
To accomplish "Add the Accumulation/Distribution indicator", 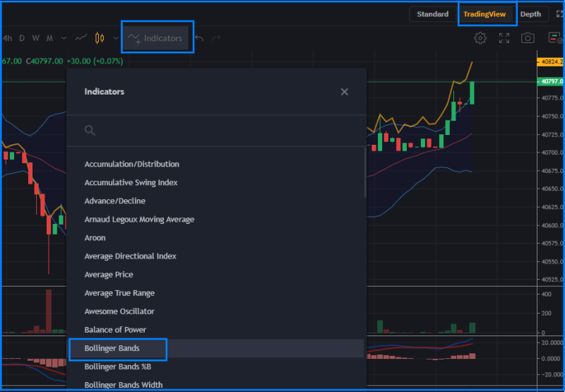I will pos(217,165).
